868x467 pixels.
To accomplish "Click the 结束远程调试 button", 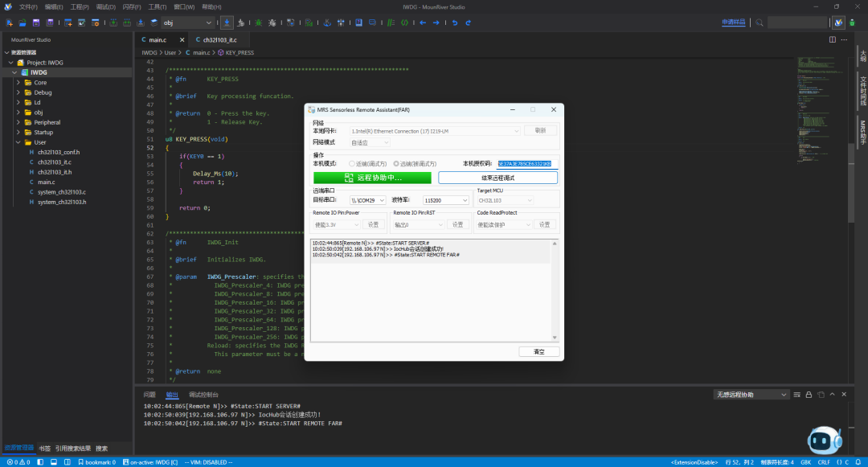I will click(x=497, y=178).
